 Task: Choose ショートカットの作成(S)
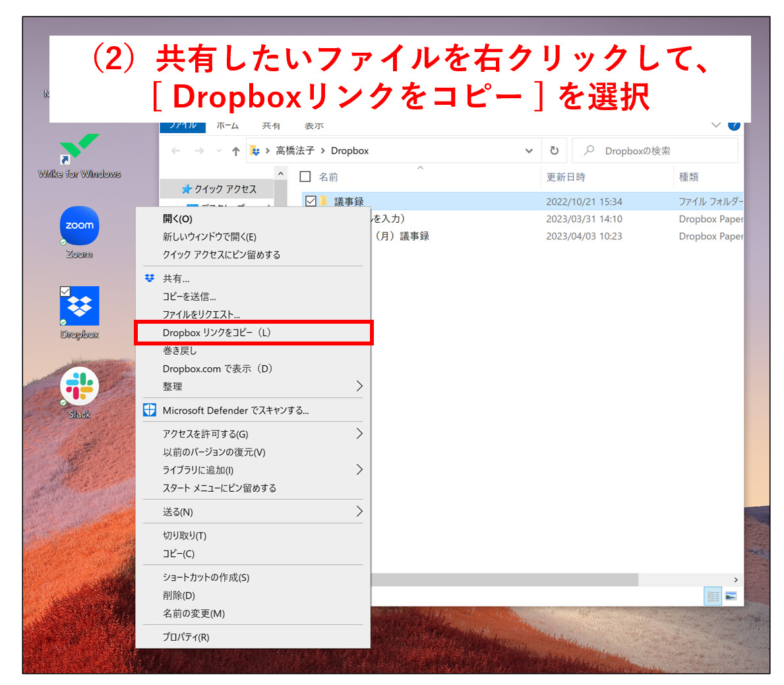point(253,578)
